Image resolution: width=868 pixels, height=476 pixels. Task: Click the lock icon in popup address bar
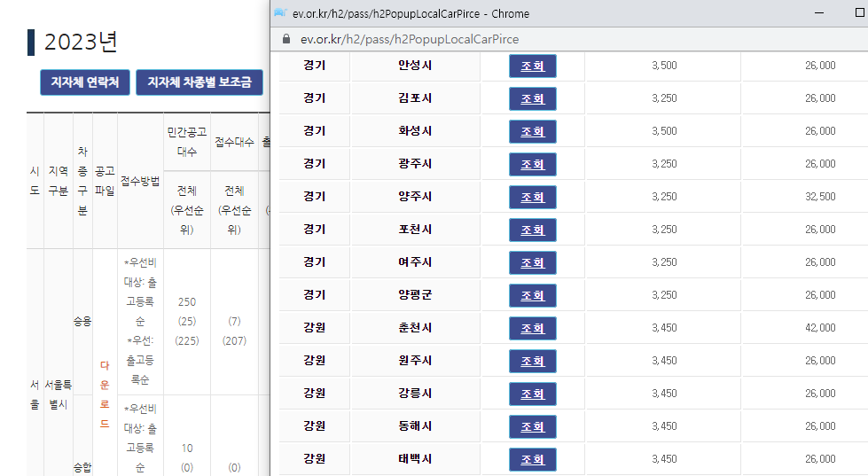(286, 39)
